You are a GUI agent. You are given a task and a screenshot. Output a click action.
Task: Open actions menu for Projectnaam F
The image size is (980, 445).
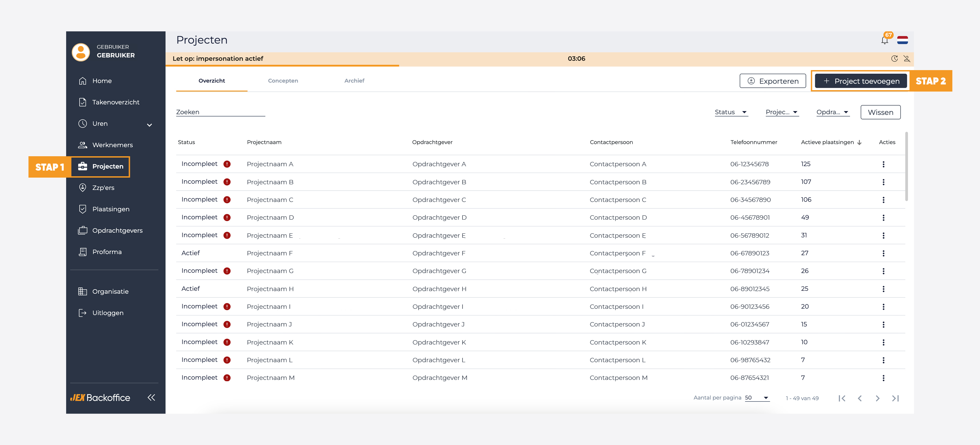tap(883, 253)
